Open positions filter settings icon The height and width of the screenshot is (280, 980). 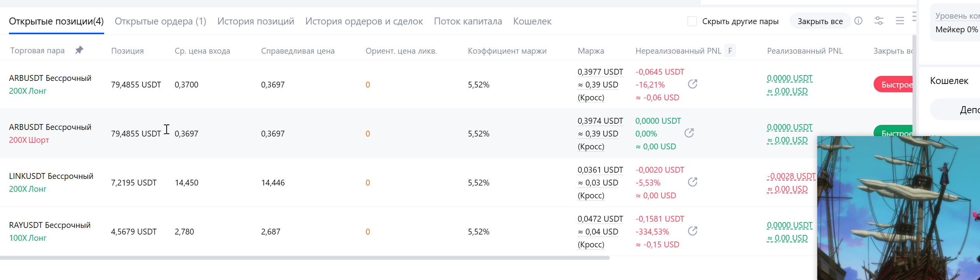pos(879,21)
